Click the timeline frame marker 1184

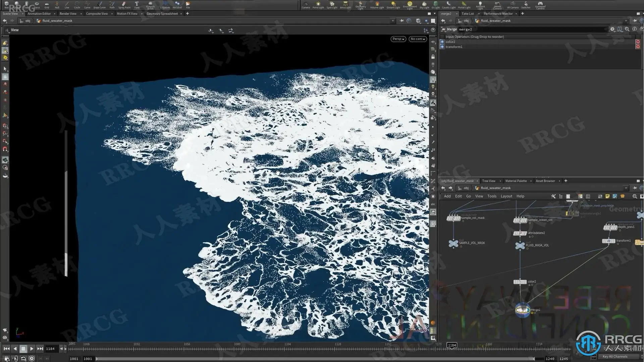pyautogui.click(x=452, y=345)
